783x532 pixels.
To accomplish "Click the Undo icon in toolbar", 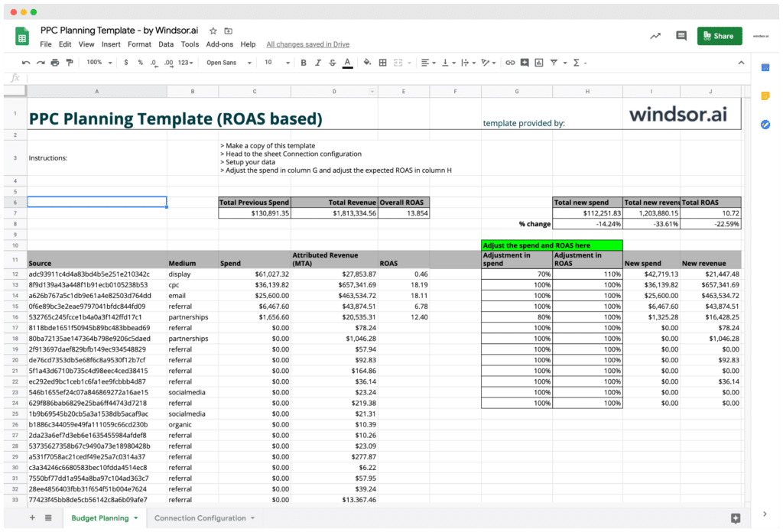I will 26,63.
